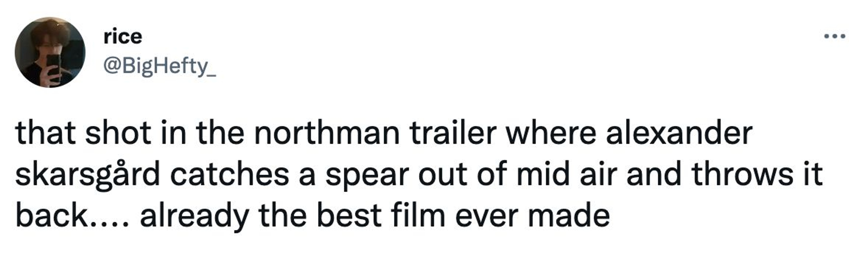Click the word "made" ending the tweet
This screenshot has height=256, width=868.
(569, 216)
